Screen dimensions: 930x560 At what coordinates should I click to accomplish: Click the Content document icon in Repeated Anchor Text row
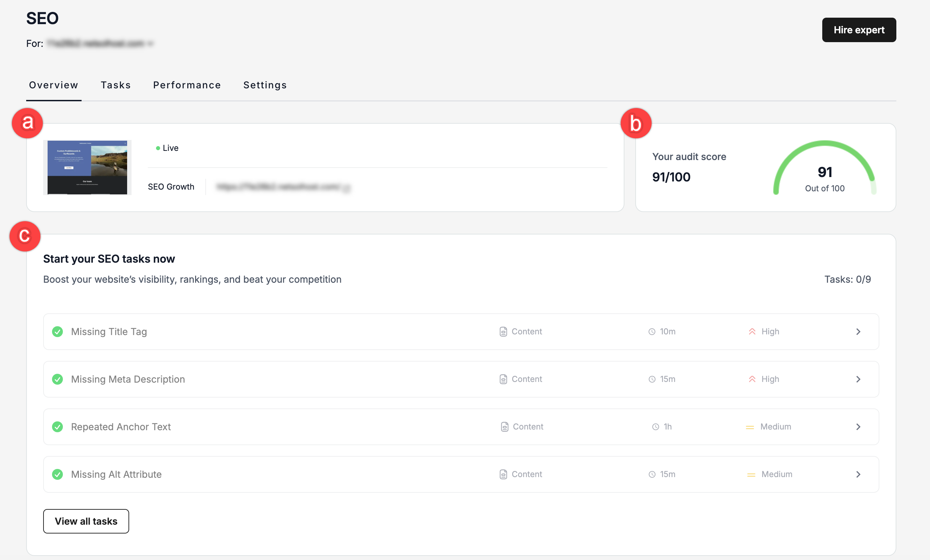click(504, 427)
